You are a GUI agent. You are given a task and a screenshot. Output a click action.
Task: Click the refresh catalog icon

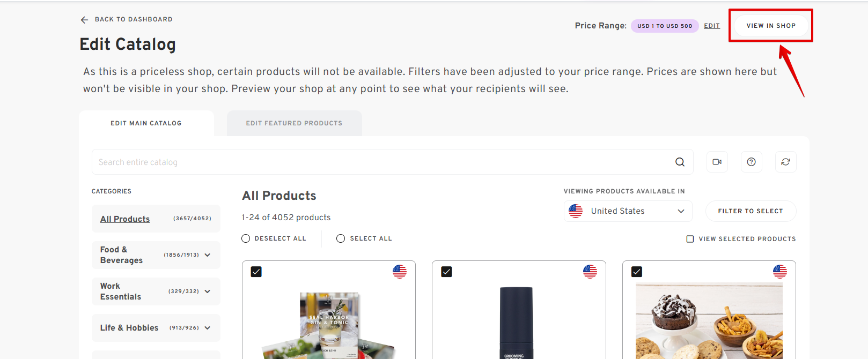[x=785, y=162]
